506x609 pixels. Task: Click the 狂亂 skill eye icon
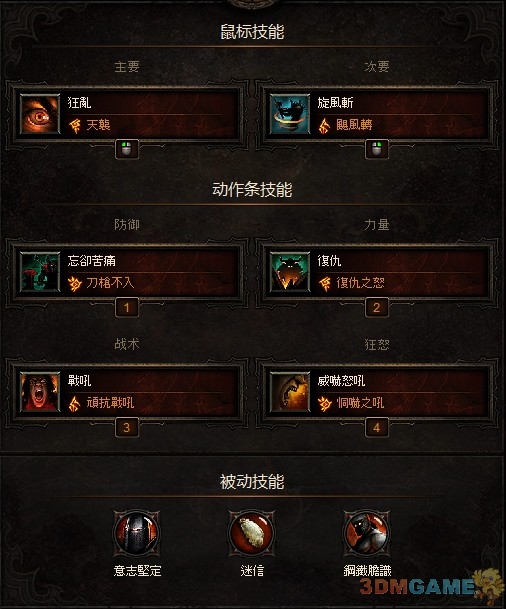point(40,114)
